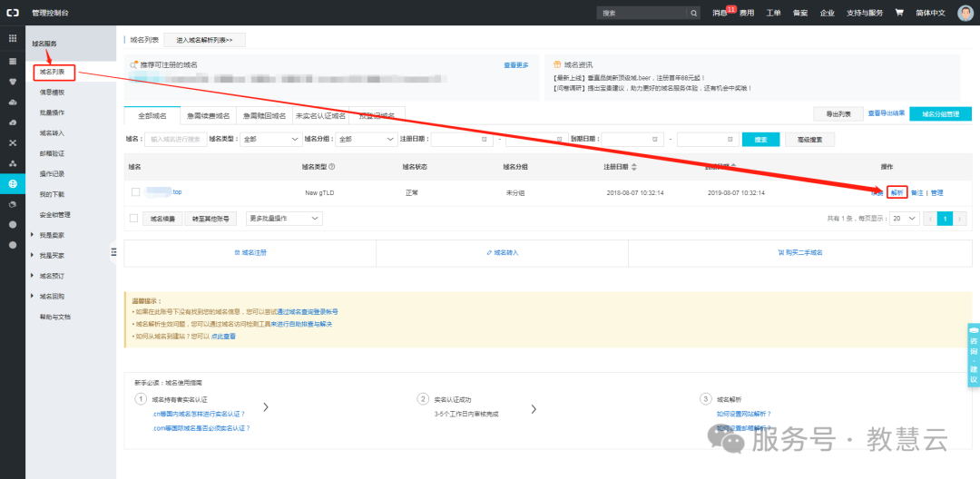Click the search magnifier icon in top bar

tap(694, 14)
